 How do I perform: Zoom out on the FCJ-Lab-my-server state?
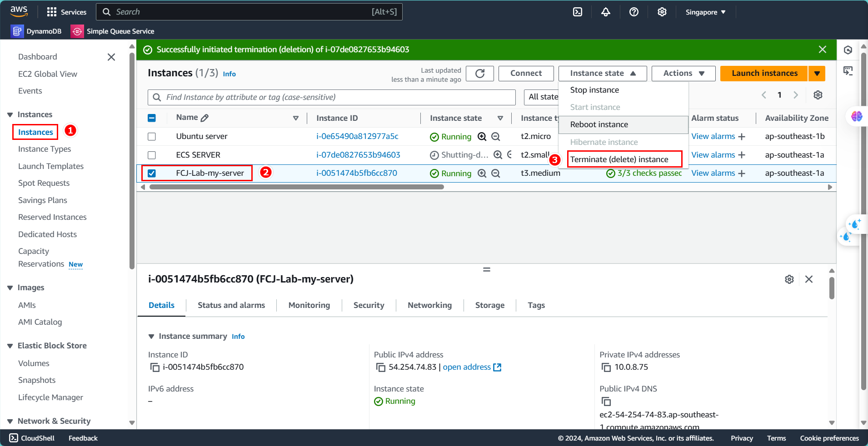pos(496,173)
